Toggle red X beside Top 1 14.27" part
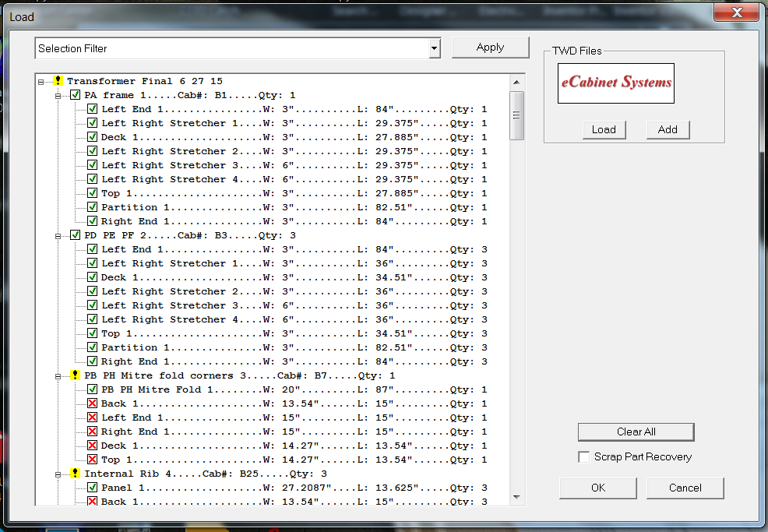This screenshot has width=768, height=532. 92,460
